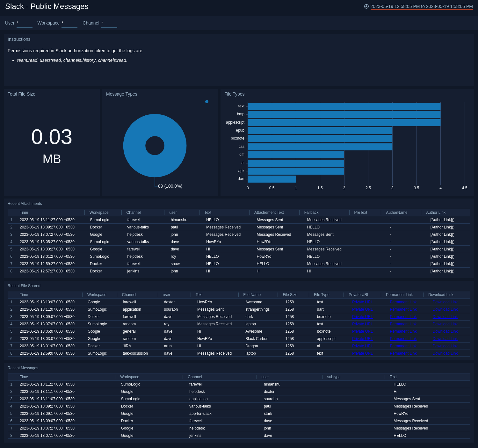
Task: Open the Download Link for the Black Carbon file
Action: 445,339
